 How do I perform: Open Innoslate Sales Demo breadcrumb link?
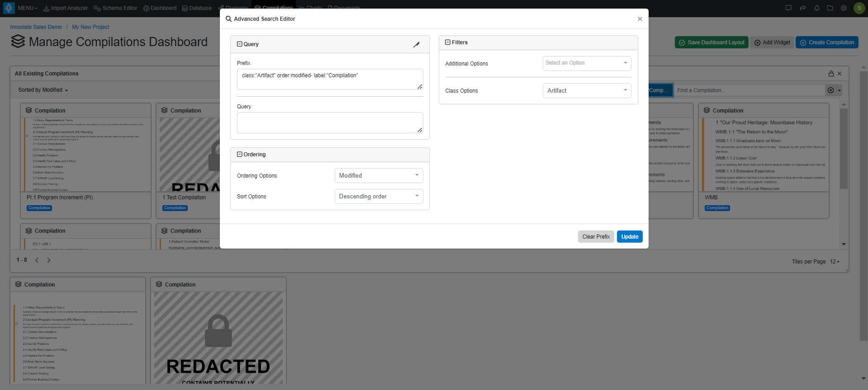pos(36,27)
